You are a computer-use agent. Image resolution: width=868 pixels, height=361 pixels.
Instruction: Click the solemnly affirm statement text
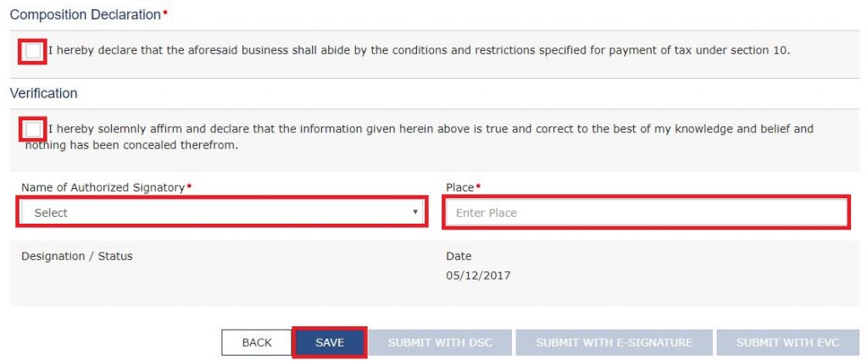point(419,136)
